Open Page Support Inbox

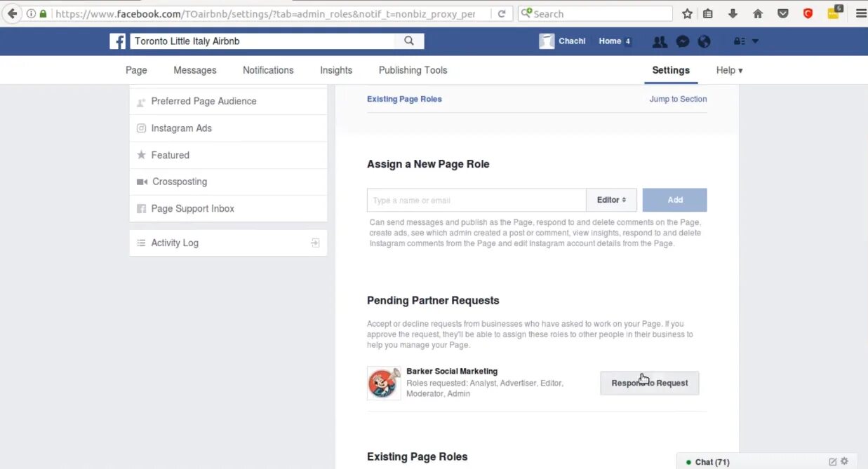tap(228, 208)
